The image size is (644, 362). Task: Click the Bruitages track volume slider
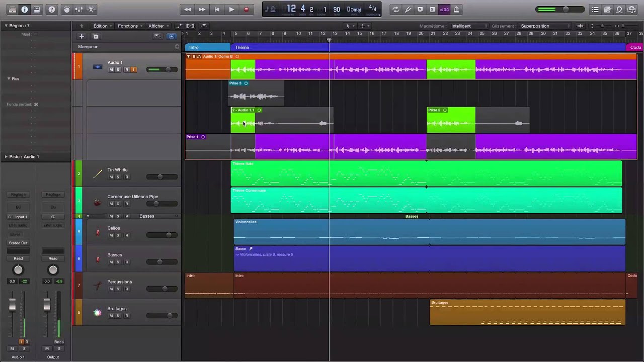(162, 316)
